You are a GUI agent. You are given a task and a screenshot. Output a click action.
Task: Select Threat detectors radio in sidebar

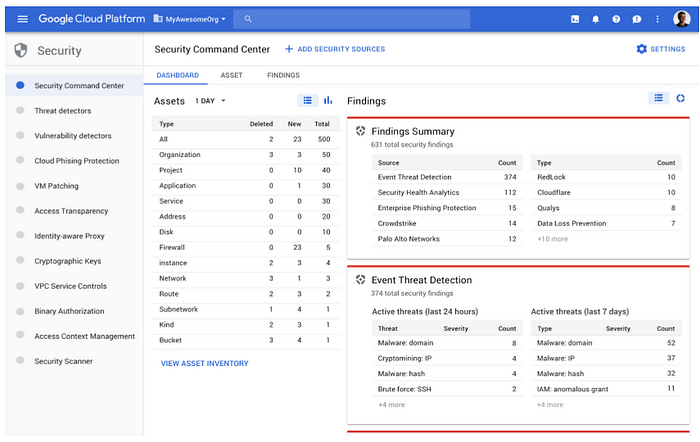(20, 110)
